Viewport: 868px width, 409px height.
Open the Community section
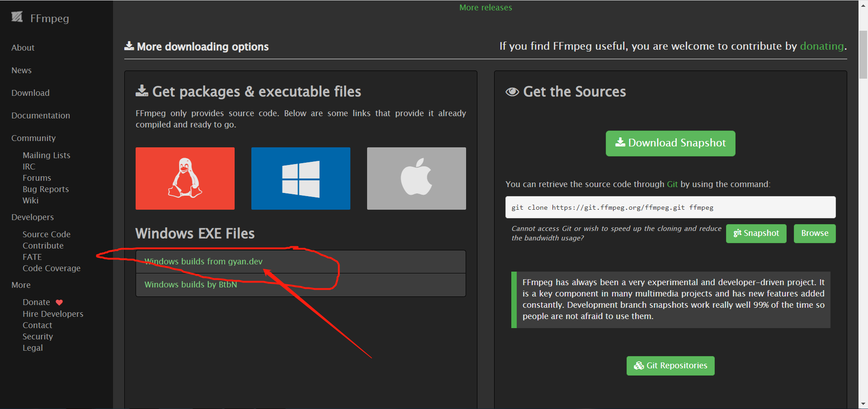(33, 138)
